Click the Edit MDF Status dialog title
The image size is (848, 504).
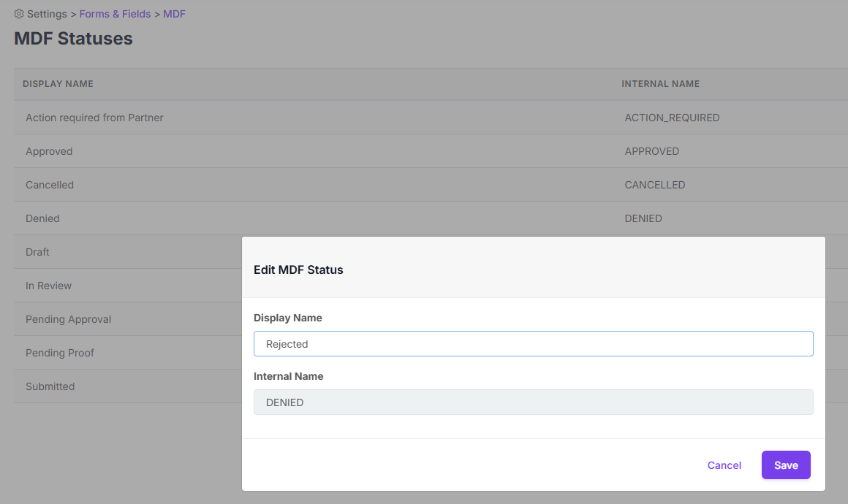tap(298, 270)
